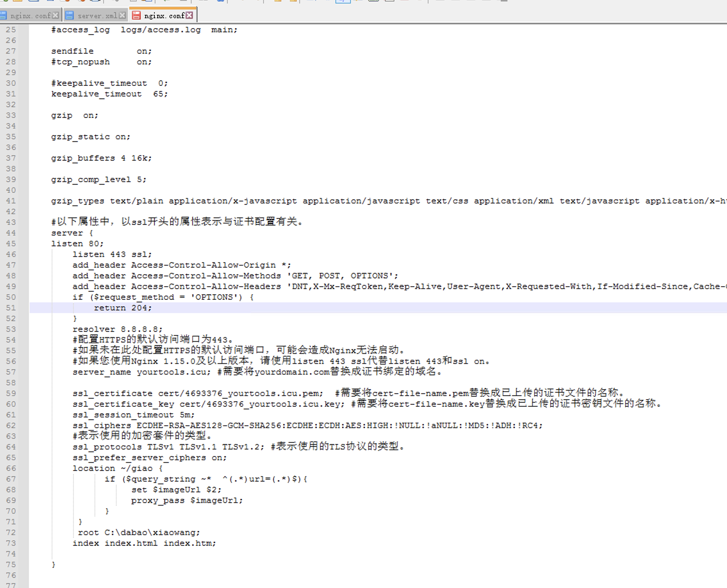The image size is (727, 588).
Task: Click the blue saved icon on server.xml tab
Action: point(70,15)
